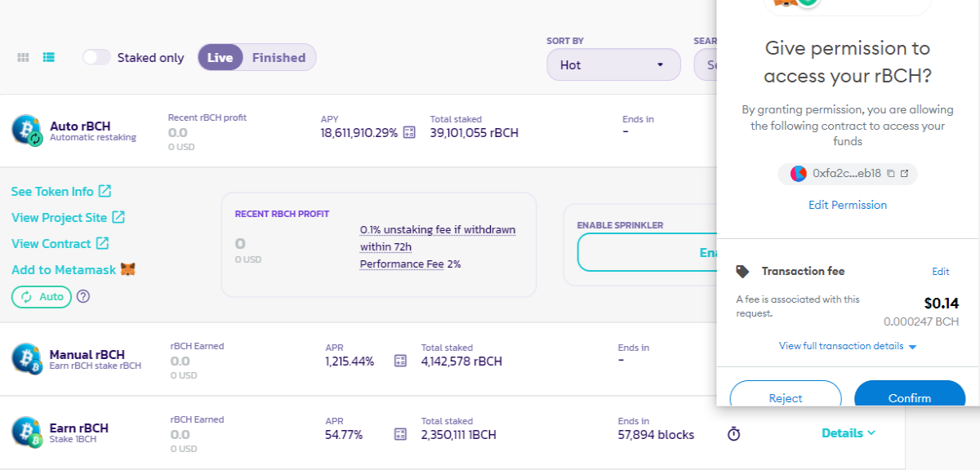Open the Sort By Hot dropdown
The width and height of the screenshot is (980, 470).
(x=613, y=64)
